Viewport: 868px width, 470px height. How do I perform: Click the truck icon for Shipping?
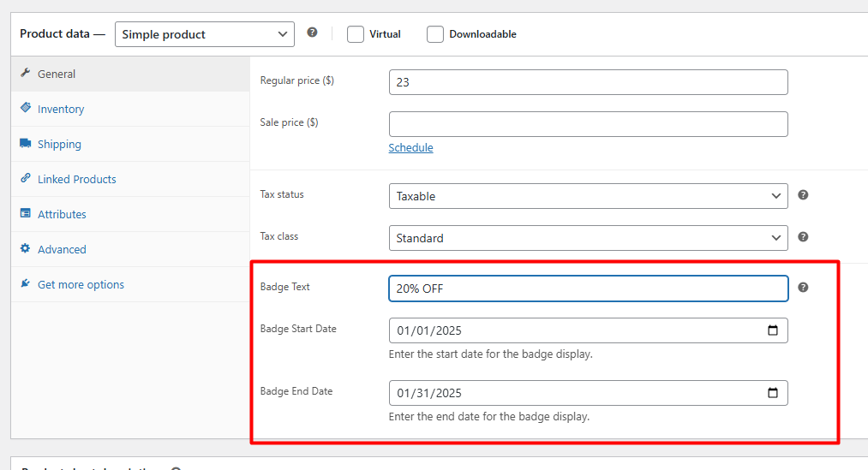coord(26,144)
